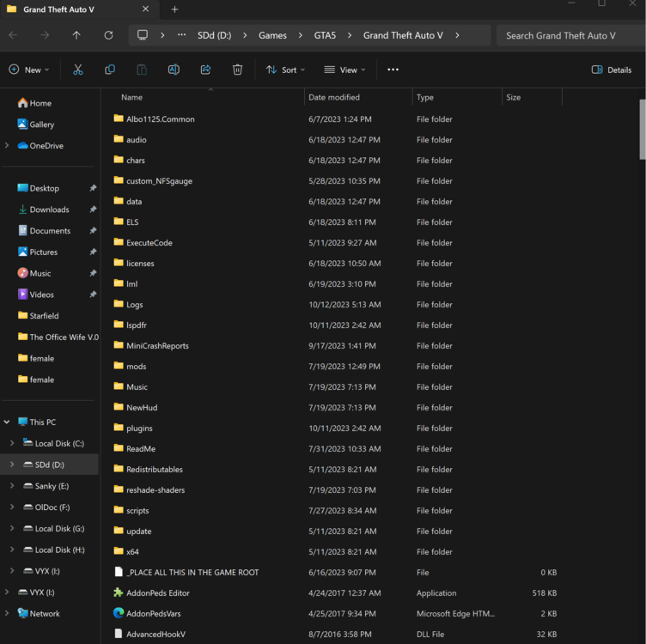
Task: Click the This PC monitor icon in address bar
Action: point(143,35)
